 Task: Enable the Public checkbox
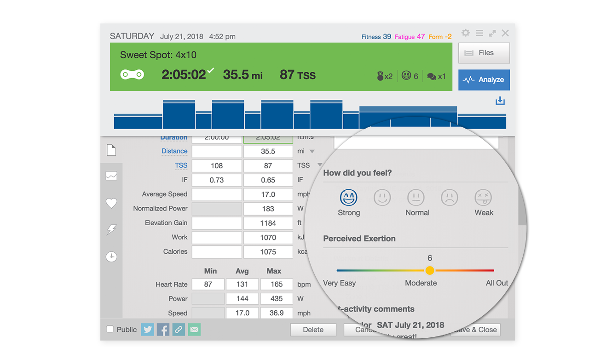[x=109, y=329]
